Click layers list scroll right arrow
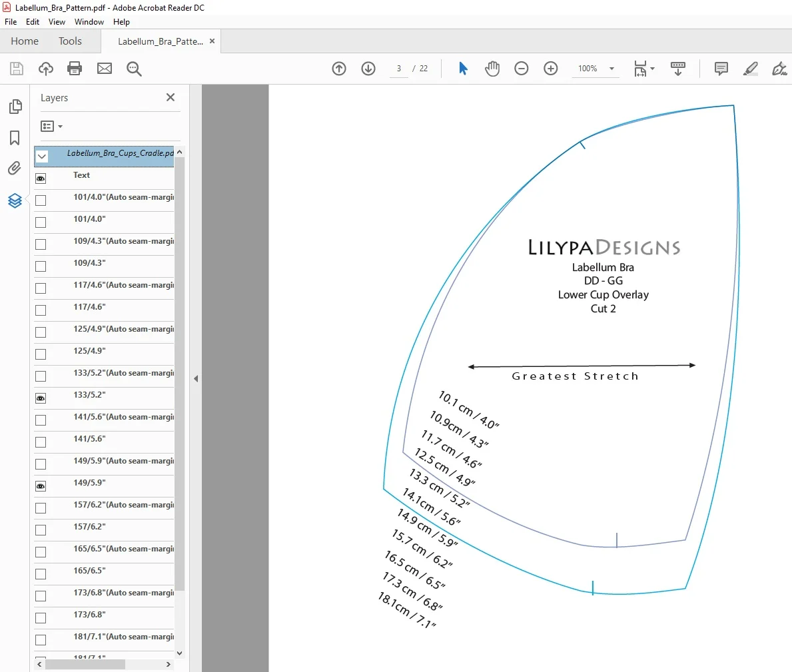 169,665
